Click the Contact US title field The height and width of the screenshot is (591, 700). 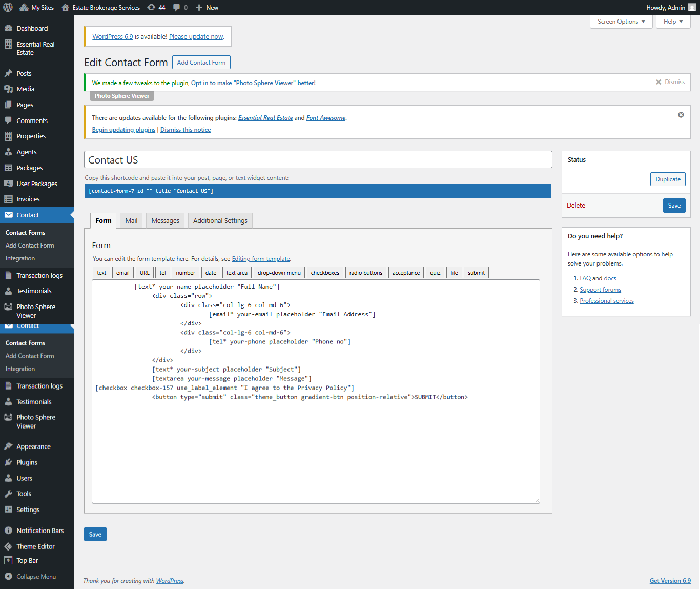tap(318, 159)
